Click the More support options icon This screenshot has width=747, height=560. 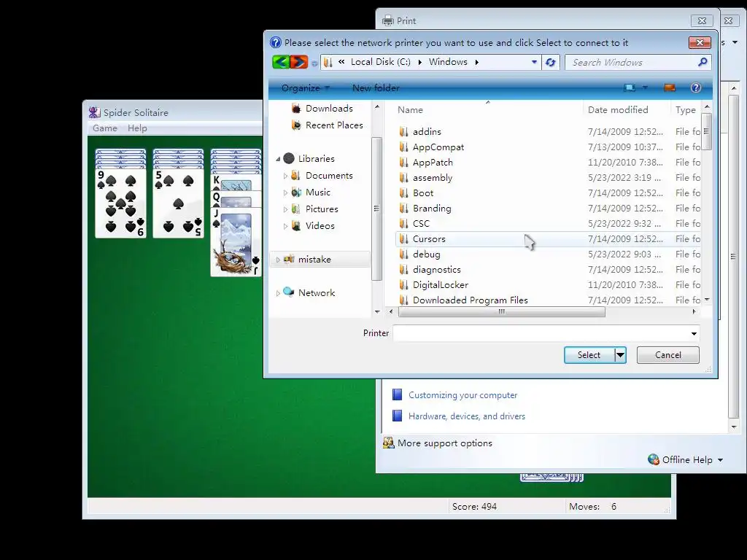389,443
